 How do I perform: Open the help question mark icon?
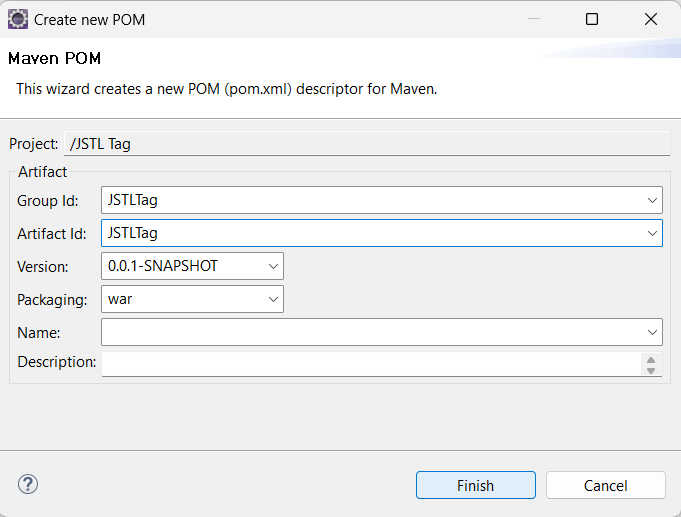click(27, 485)
